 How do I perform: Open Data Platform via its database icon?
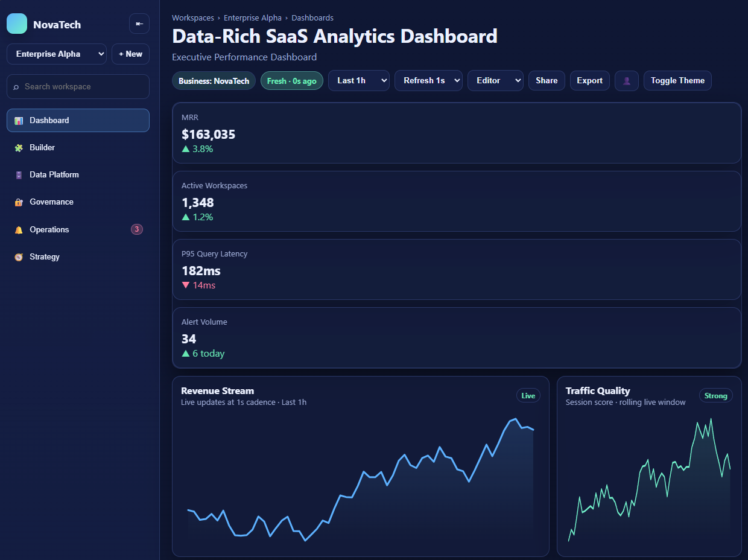17,174
